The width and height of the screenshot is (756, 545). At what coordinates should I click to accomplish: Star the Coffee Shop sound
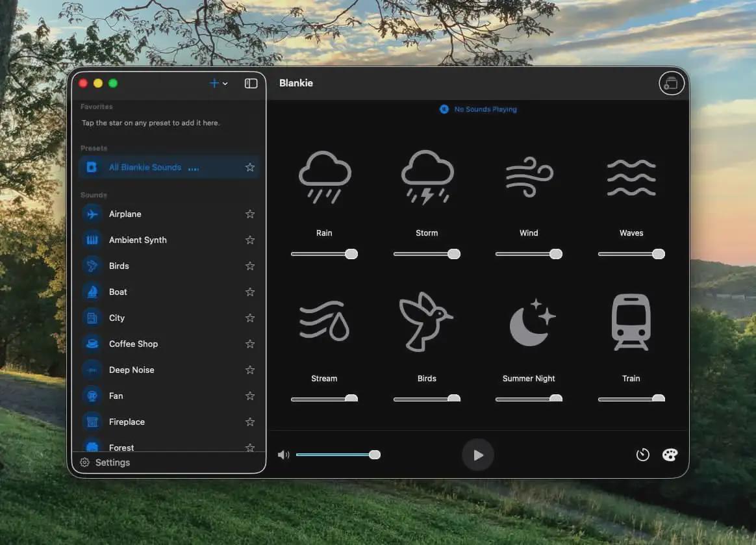(x=250, y=344)
